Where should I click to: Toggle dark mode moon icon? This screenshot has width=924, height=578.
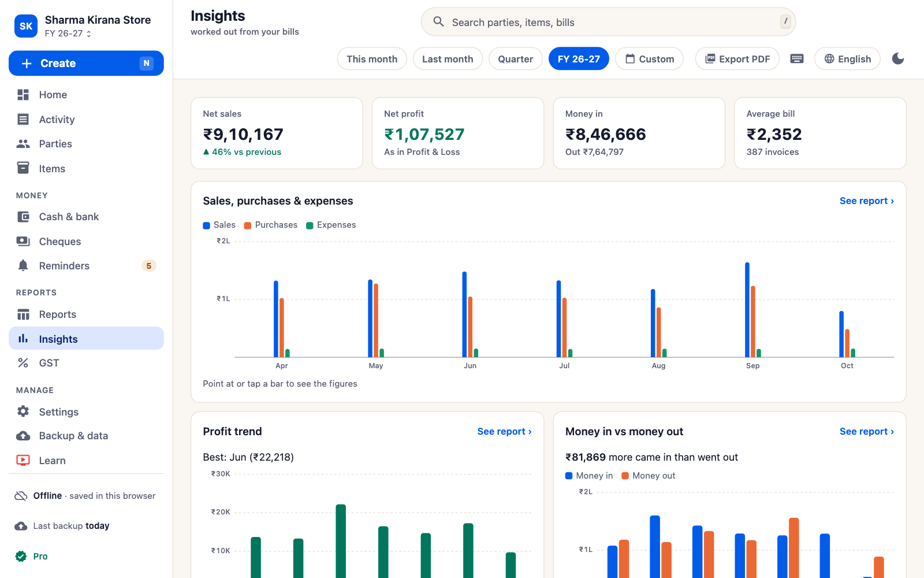click(x=897, y=58)
